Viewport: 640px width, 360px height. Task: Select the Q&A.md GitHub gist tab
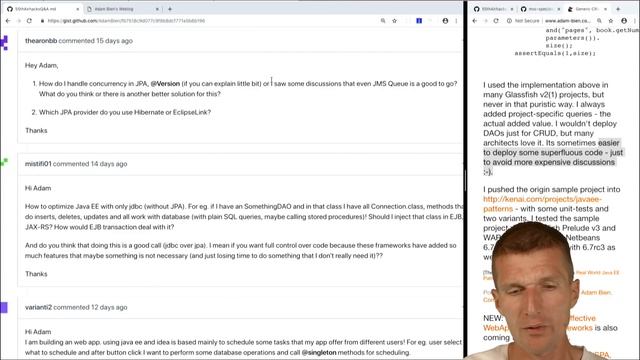click(43, 9)
